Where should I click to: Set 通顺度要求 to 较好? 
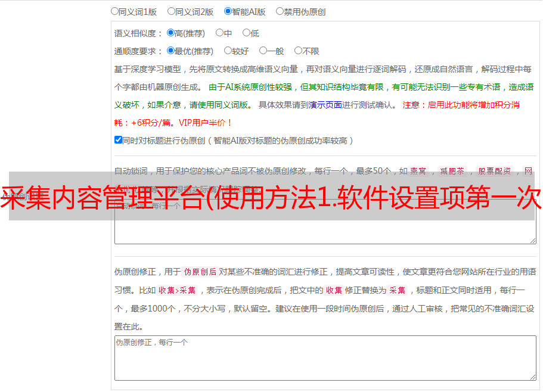(x=228, y=51)
